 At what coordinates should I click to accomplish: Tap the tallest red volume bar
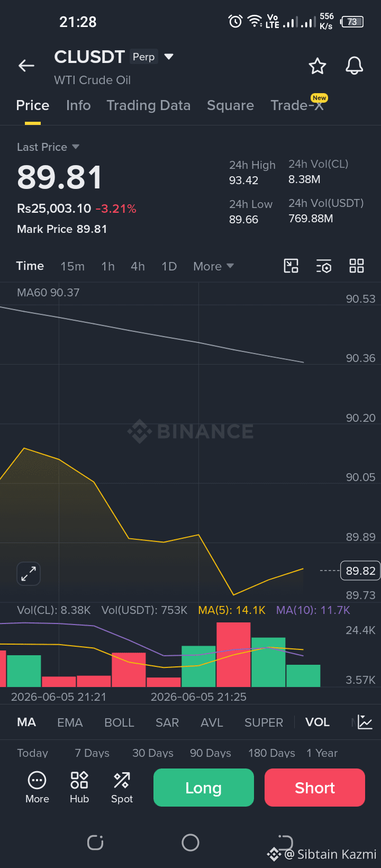pyautogui.click(x=233, y=655)
